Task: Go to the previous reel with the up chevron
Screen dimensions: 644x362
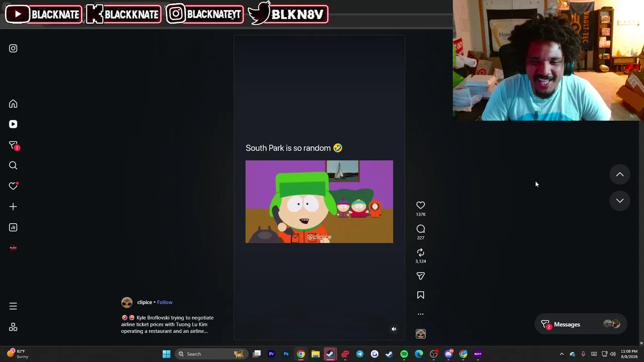Action: tap(620, 174)
